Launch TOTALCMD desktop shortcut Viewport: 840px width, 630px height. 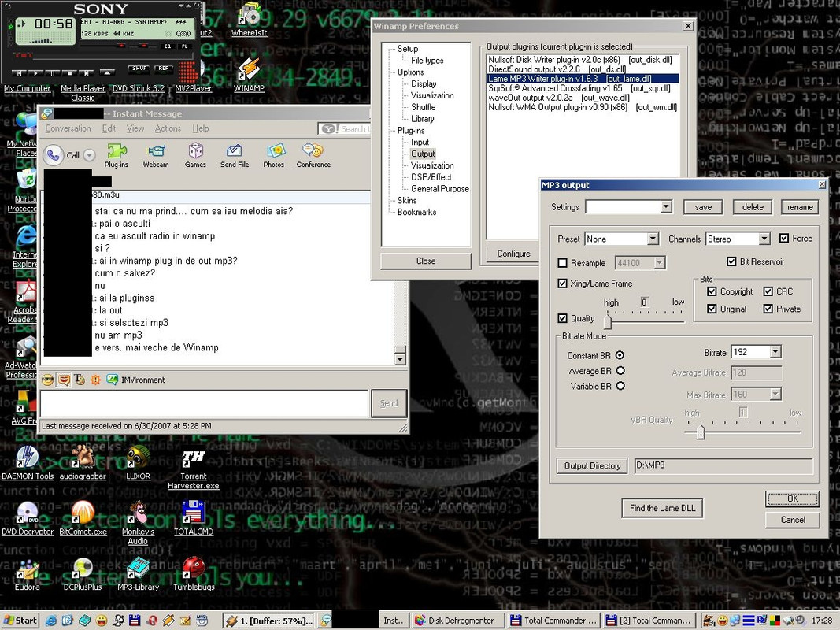(x=194, y=518)
